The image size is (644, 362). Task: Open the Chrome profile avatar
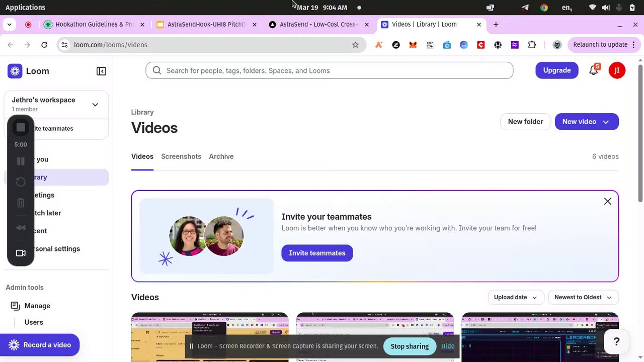557,45
